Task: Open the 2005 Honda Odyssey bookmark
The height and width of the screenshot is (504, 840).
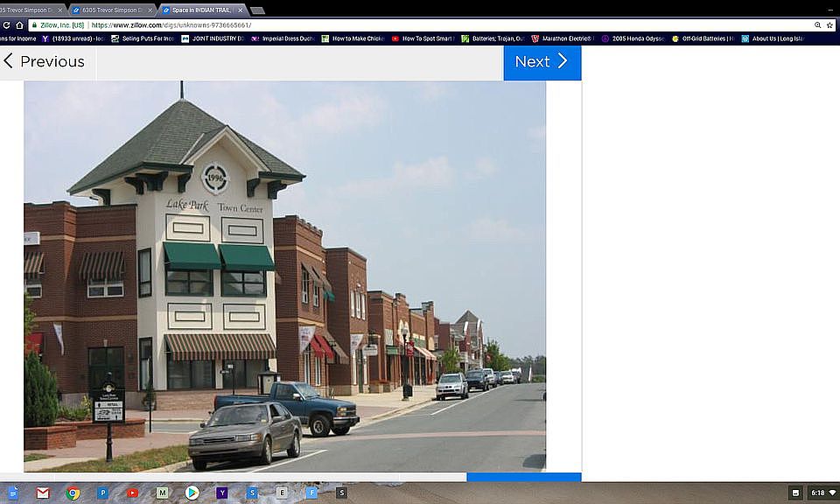Action: (x=633, y=38)
